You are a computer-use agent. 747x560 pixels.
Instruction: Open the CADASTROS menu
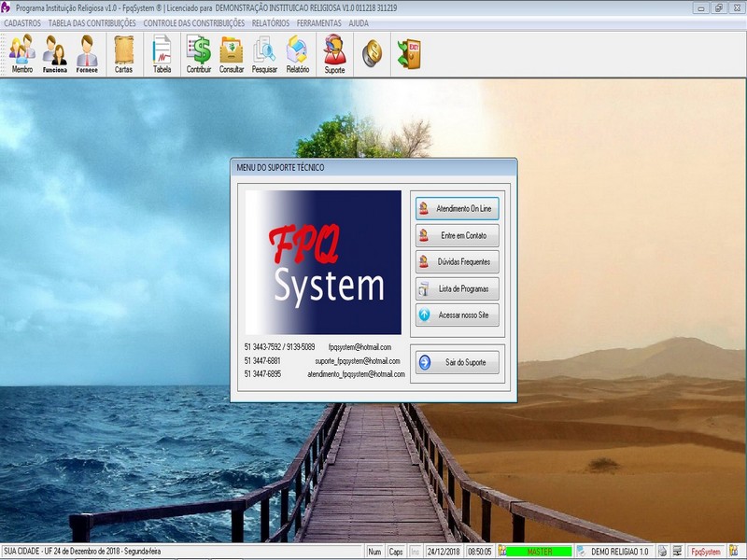click(x=22, y=22)
